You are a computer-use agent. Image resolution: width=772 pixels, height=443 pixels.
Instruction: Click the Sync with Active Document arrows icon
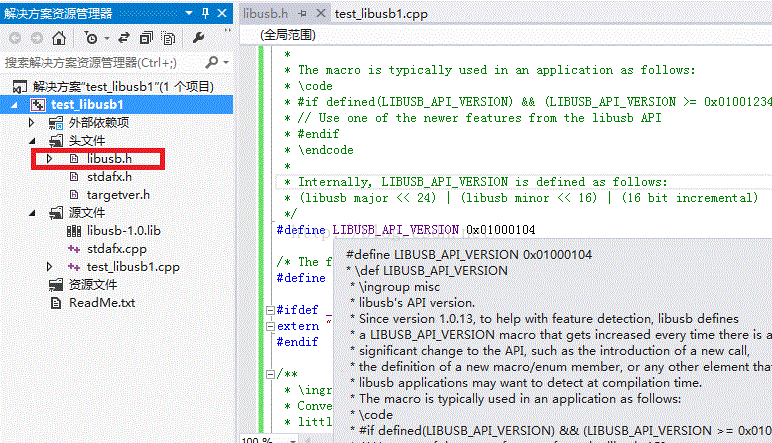(x=124, y=38)
